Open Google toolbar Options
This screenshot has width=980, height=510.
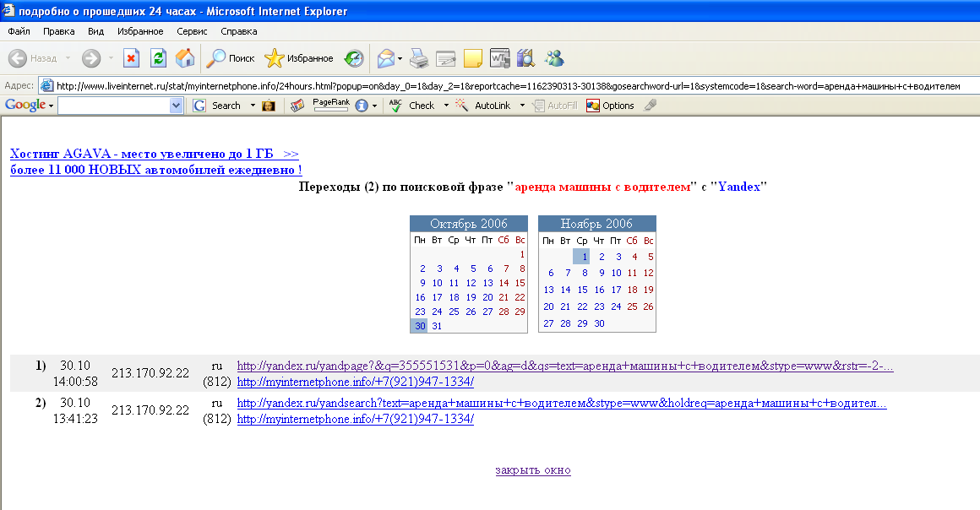coord(611,106)
